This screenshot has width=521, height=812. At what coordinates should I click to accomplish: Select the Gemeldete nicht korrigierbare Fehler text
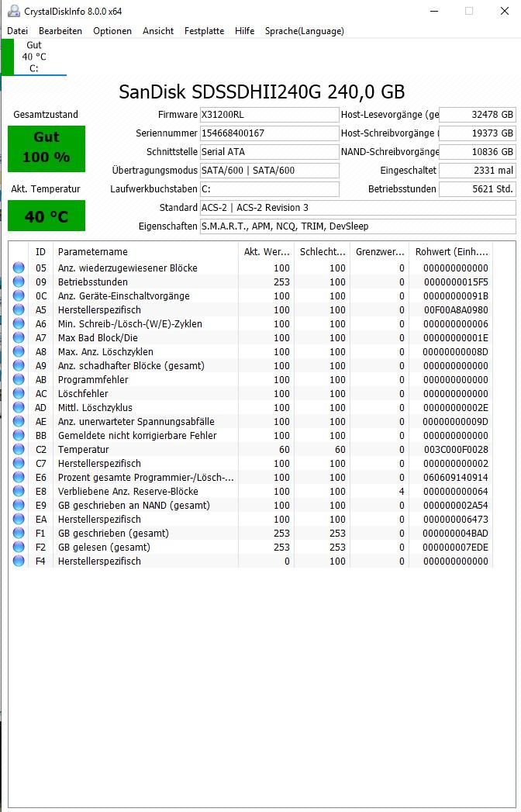click(x=137, y=436)
